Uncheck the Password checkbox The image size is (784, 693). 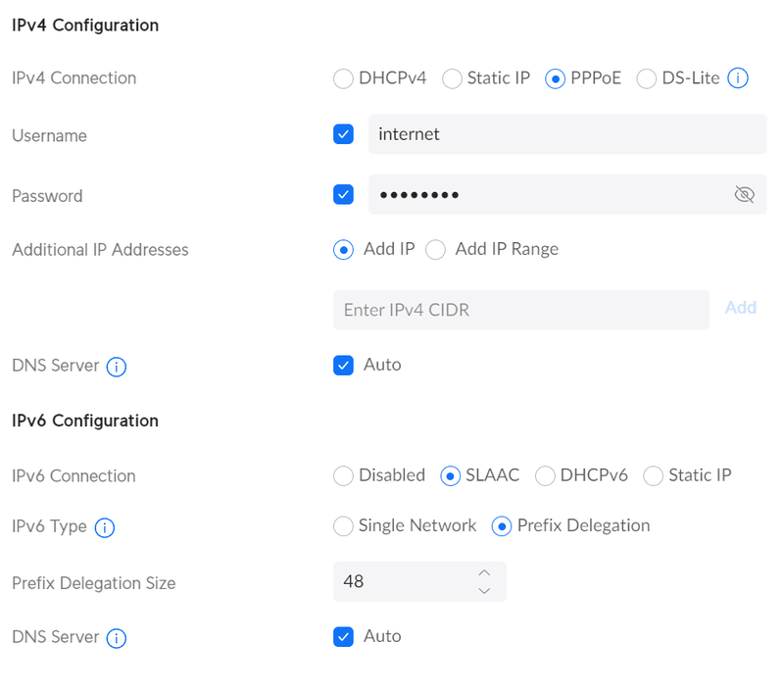(x=343, y=194)
